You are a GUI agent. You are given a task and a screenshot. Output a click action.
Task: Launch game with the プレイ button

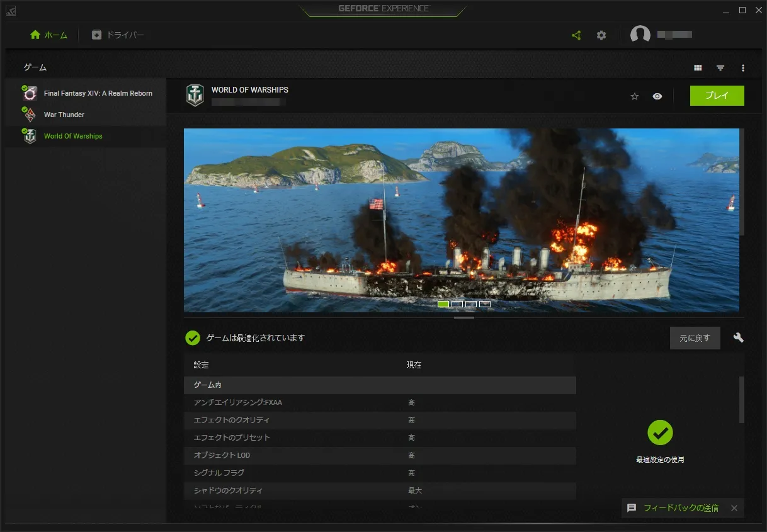point(717,96)
